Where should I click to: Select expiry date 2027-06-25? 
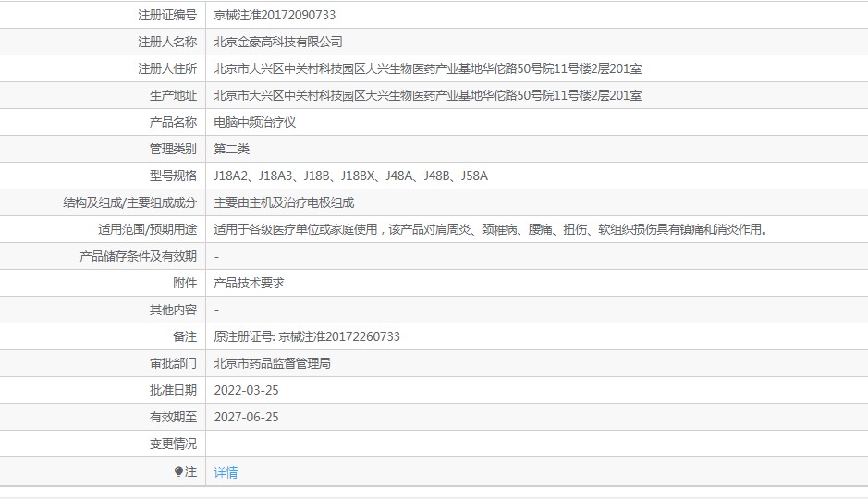(246, 417)
